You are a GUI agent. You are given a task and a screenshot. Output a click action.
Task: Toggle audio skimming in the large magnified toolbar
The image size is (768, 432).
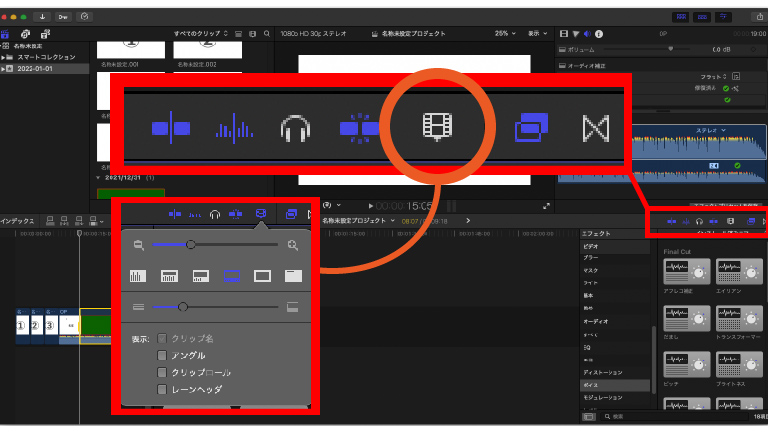[x=234, y=128]
